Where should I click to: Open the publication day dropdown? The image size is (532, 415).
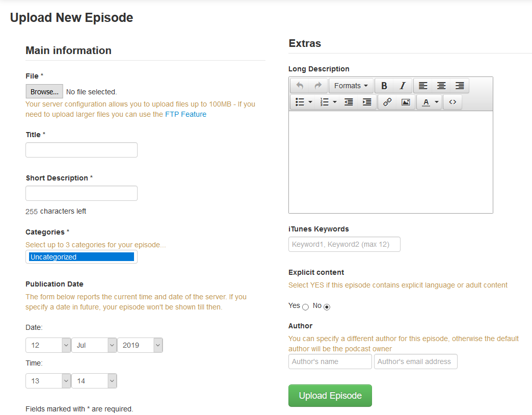[x=48, y=345]
